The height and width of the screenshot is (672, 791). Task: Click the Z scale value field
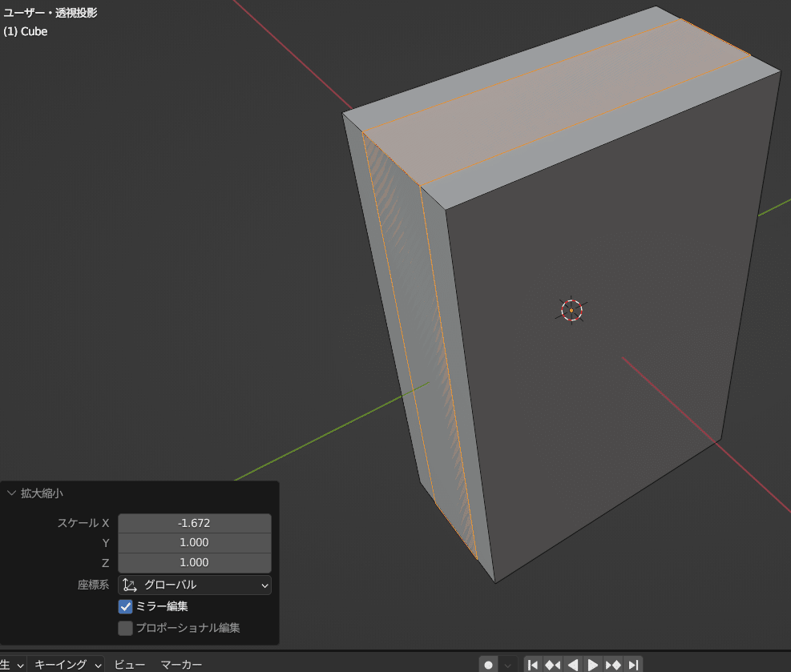194,562
